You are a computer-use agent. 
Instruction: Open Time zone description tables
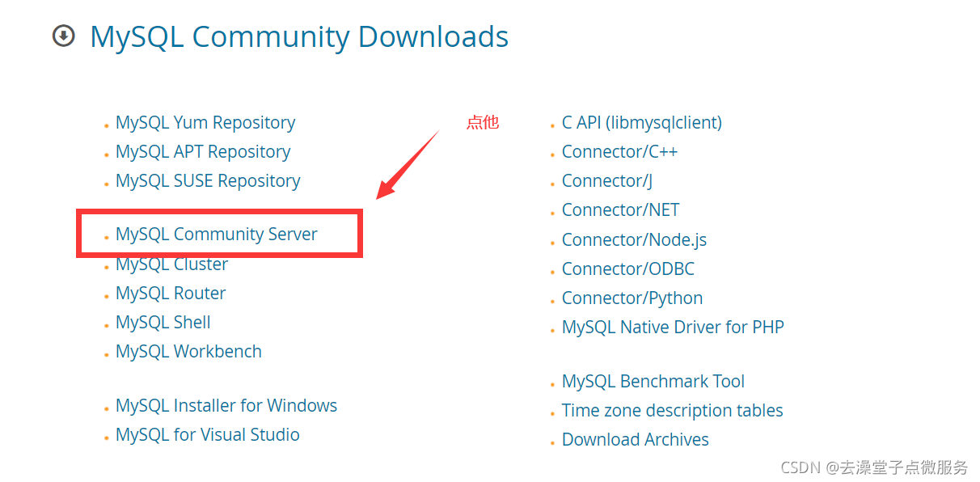tap(673, 411)
